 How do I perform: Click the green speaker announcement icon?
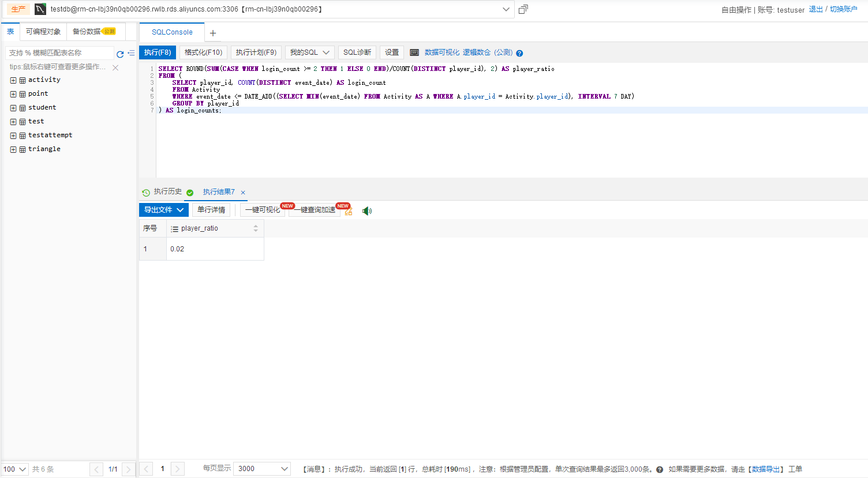[366, 210]
